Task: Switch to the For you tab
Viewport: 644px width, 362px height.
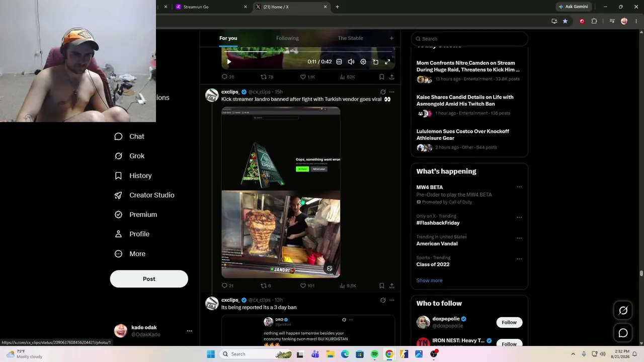Action: [x=228, y=38]
